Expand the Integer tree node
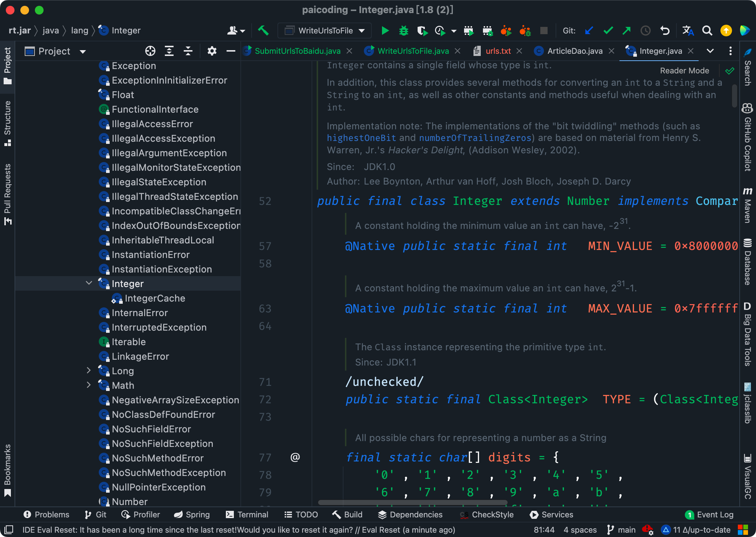 coord(89,284)
